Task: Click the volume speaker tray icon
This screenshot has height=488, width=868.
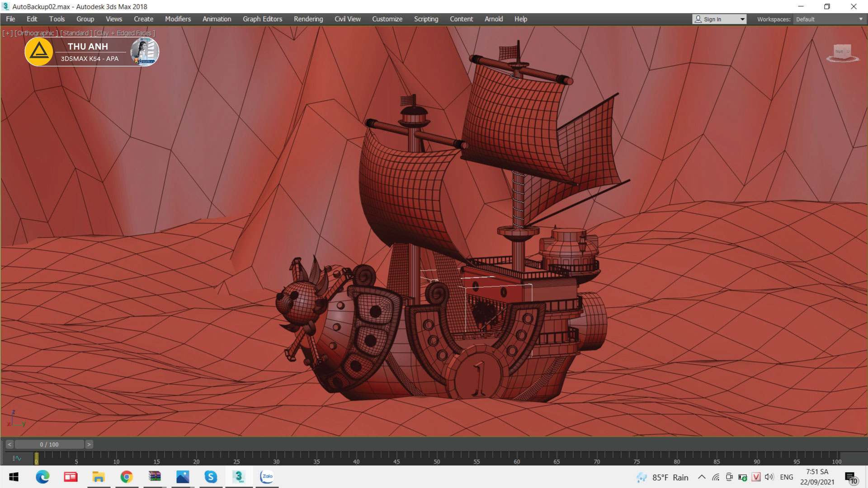Action: click(x=769, y=477)
